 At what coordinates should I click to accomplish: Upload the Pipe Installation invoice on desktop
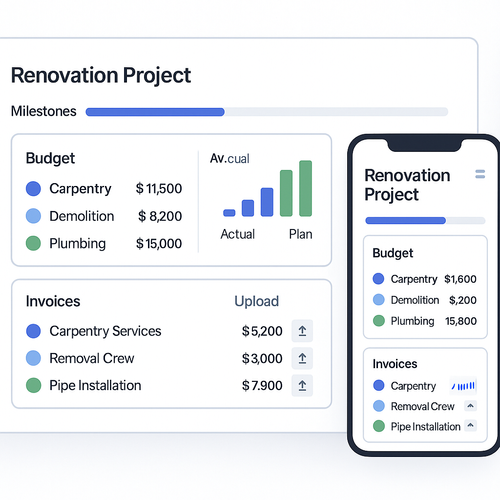(x=302, y=385)
